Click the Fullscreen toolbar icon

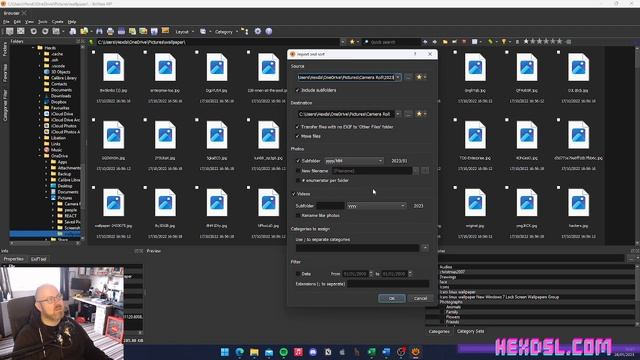(20, 31)
